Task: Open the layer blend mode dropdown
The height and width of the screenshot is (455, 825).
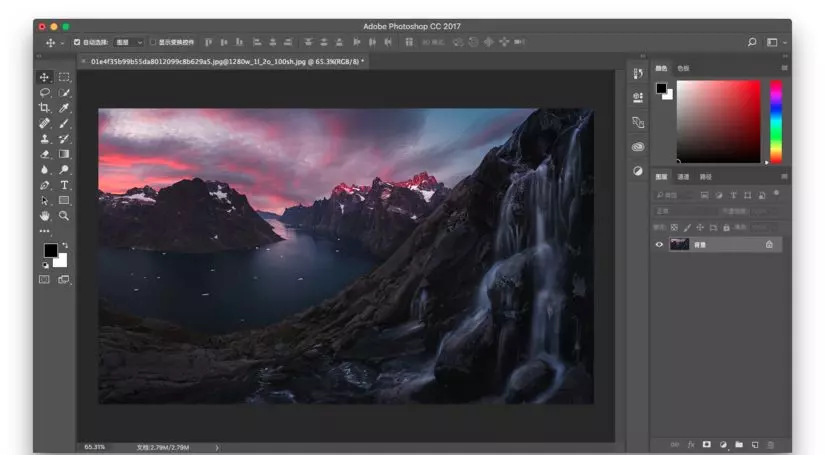Action: click(684, 211)
